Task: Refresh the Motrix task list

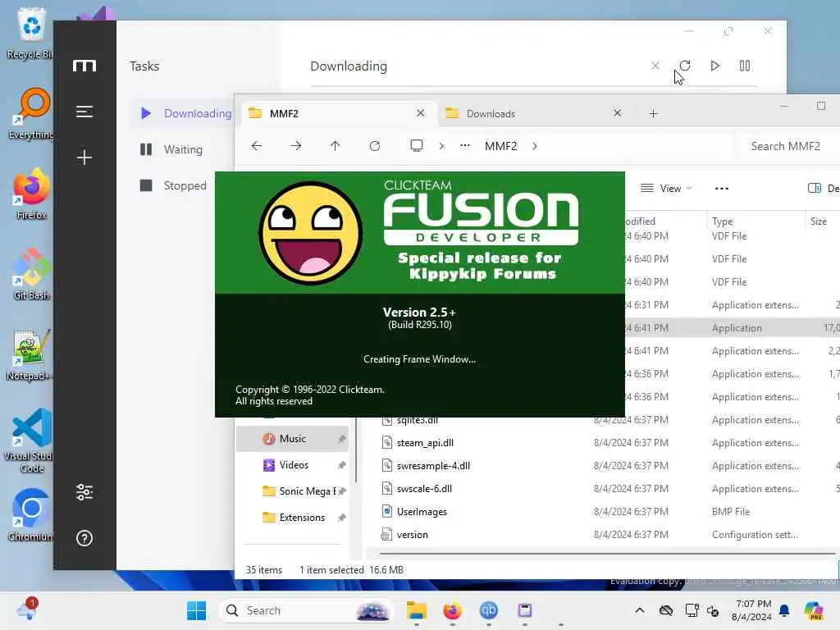Action: 685,66
